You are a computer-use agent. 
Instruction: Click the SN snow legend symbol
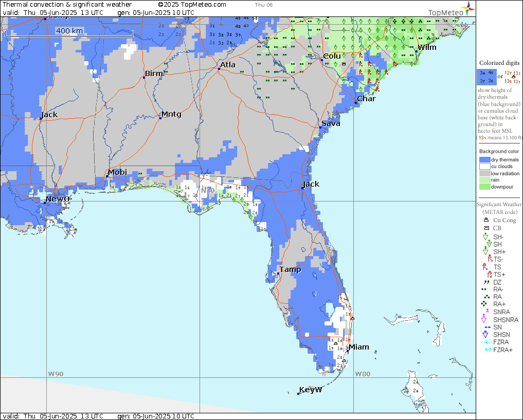pyautogui.click(x=488, y=327)
